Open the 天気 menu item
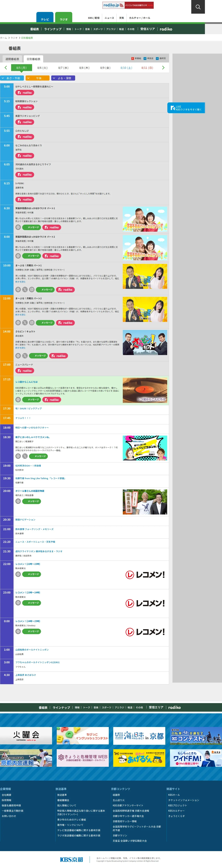 (121, 18)
